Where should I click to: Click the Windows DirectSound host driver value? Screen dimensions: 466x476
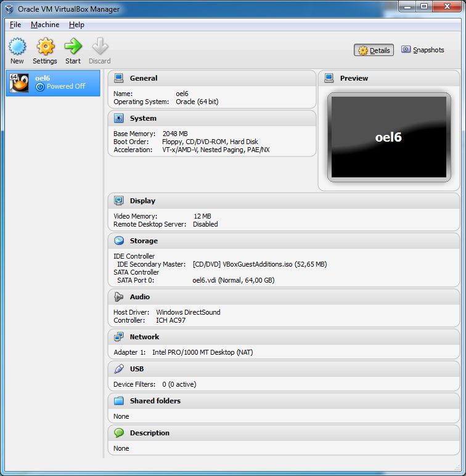[x=188, y=312]
